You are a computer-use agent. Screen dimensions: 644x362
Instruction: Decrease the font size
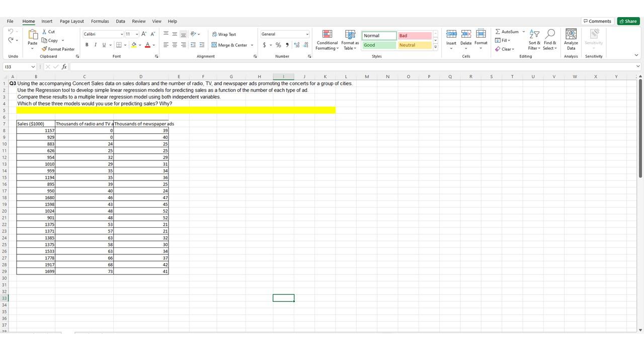(x=152, y=34)
